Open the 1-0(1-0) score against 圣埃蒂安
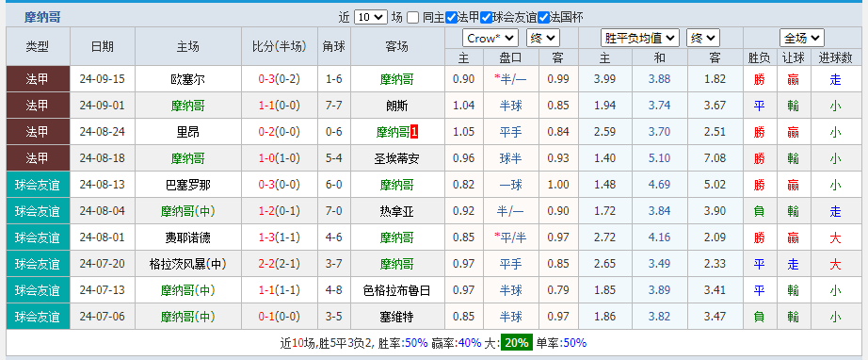The image size is (868, 360). point(279,158)
